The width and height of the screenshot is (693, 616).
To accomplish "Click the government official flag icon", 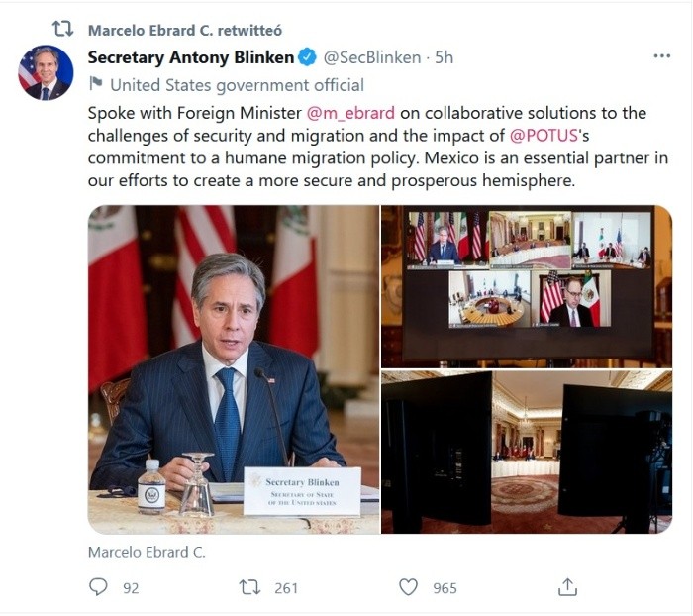I will click(x=96, y=85).
